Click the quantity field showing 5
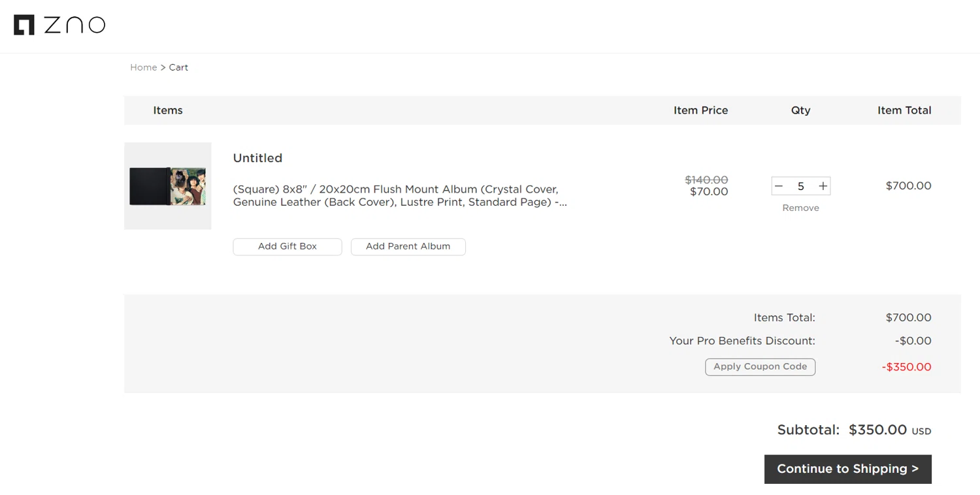 pyautogui.click(x=800, y=186)
